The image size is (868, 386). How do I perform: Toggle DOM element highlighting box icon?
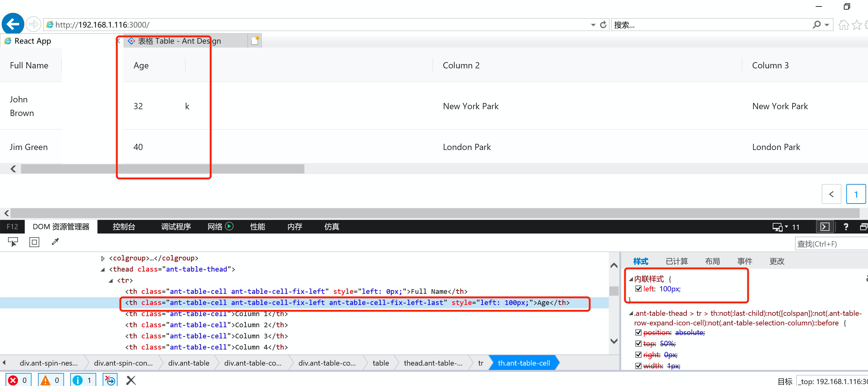pos(34,242)
